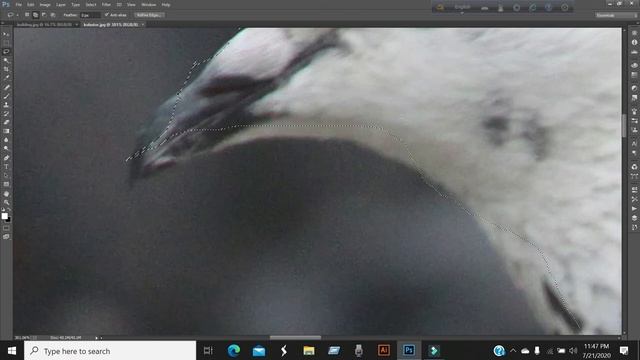Toggle the Anti-alias checkbox

point(107,15)
